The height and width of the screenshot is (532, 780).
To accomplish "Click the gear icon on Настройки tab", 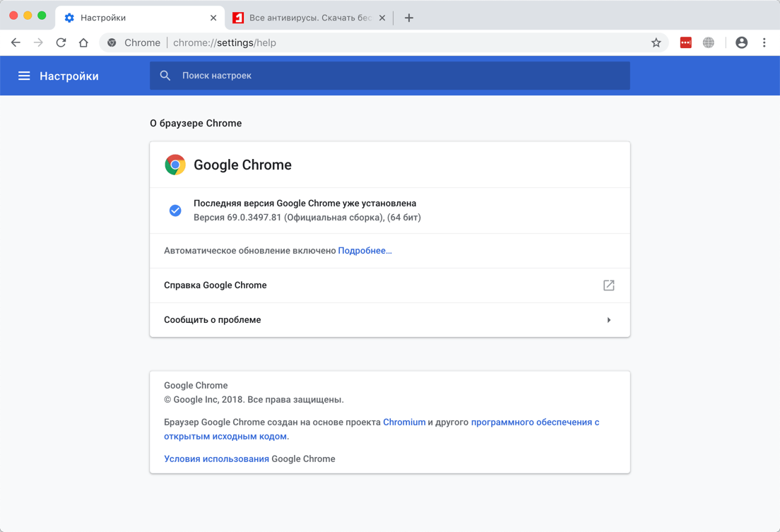I will click(70, 18).
